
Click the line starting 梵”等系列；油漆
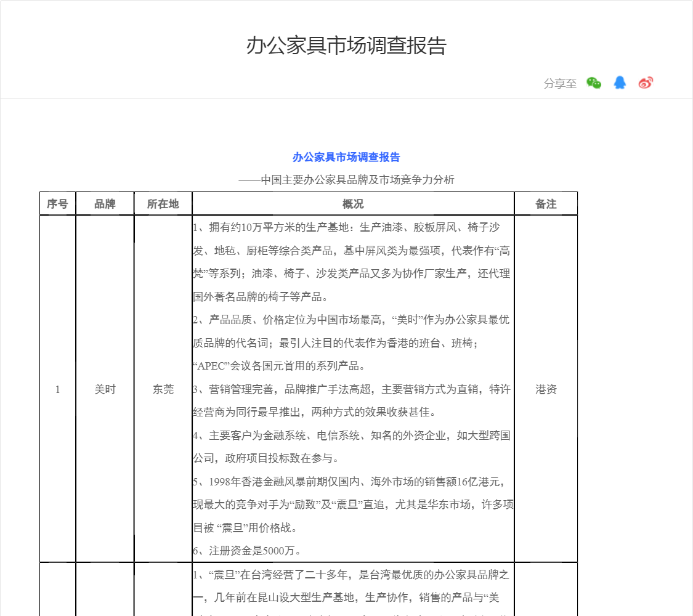pyautogui.click(x=352, y=274)
